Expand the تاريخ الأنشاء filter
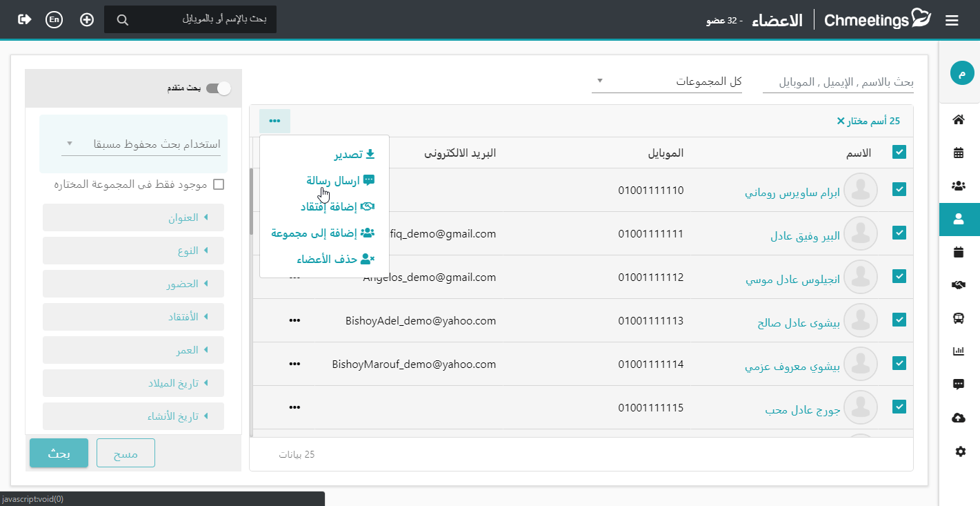This screenshot has width=980, height=506. 133,416
